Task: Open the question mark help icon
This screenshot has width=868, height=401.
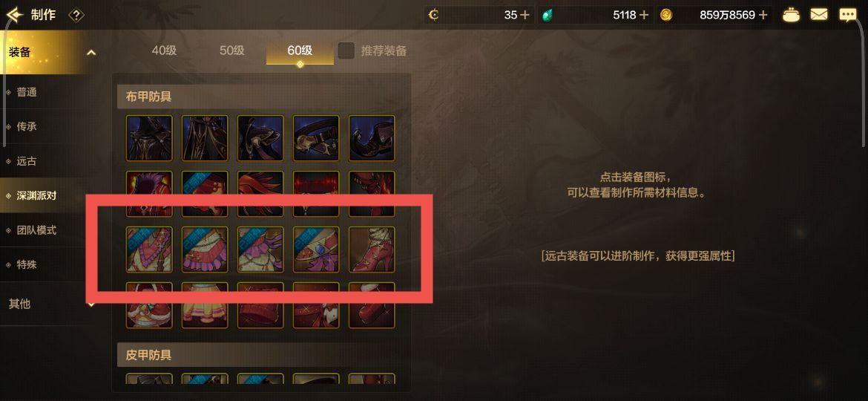Action: click(x=76, y=15)
